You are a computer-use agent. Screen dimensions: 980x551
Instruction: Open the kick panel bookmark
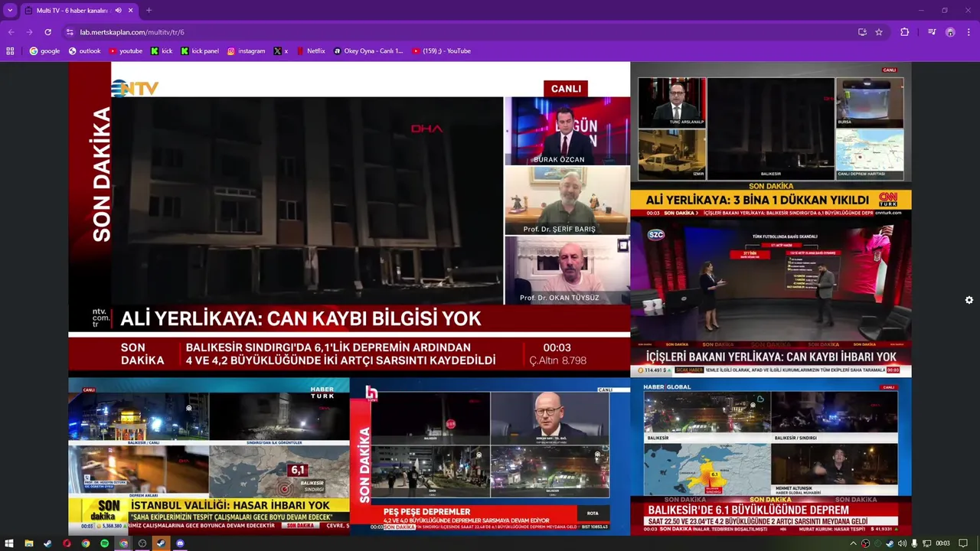point(200,51)
